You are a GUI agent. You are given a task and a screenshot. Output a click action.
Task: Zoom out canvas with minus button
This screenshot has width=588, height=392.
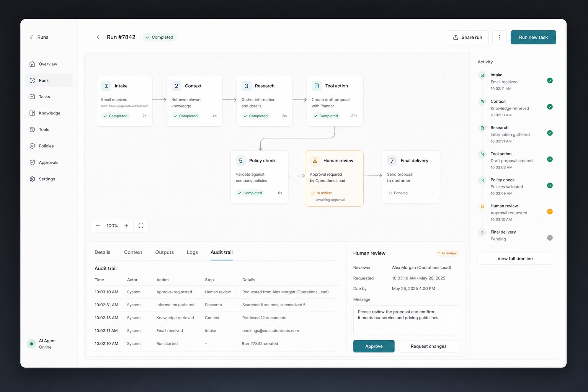[98, 226]
